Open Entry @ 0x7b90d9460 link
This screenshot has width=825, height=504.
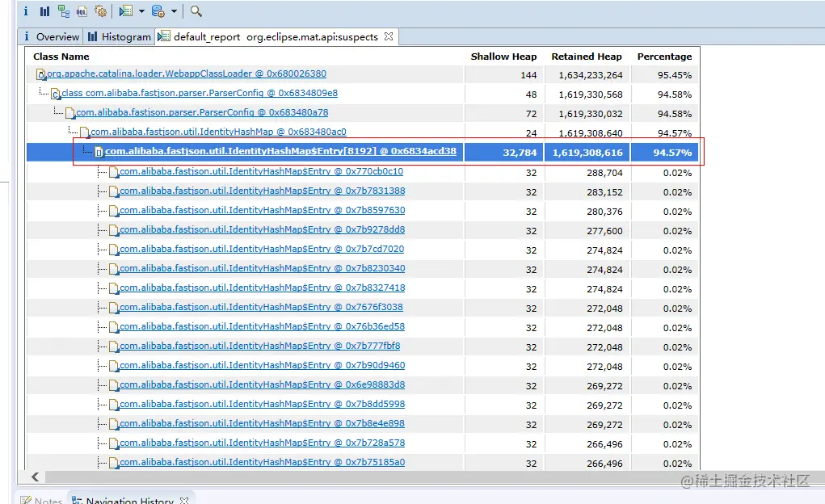tap(263, 366)
